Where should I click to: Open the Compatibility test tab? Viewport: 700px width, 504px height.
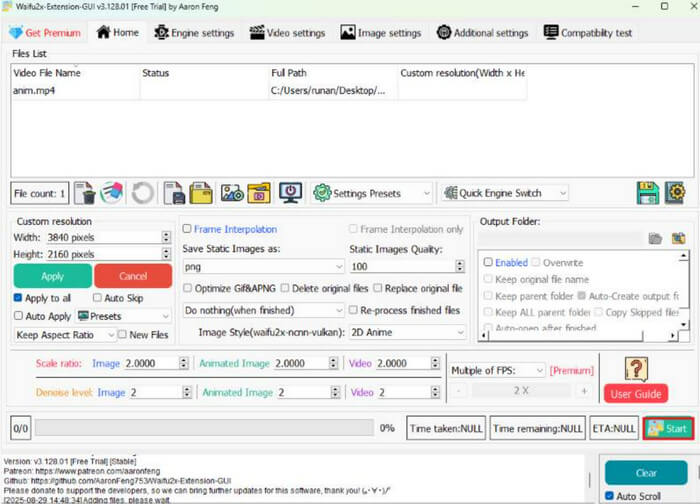click(588, 32)
